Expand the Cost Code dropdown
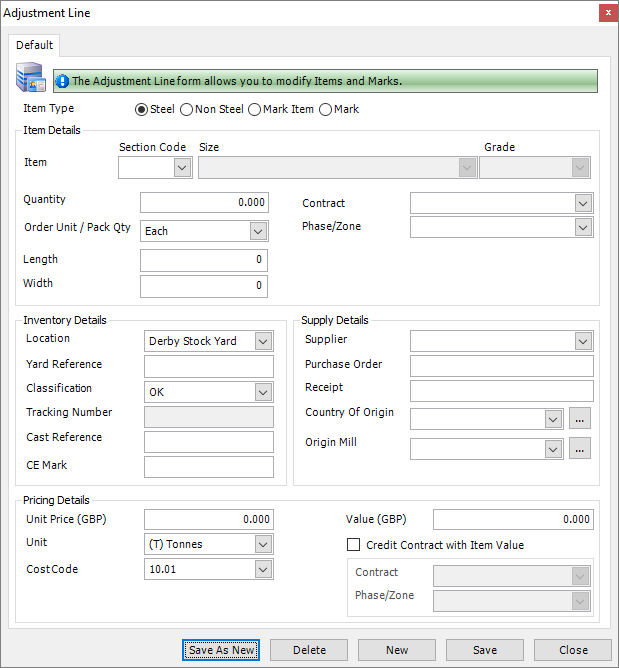This screenshot has width=619, height=668. tap(260, 569)
